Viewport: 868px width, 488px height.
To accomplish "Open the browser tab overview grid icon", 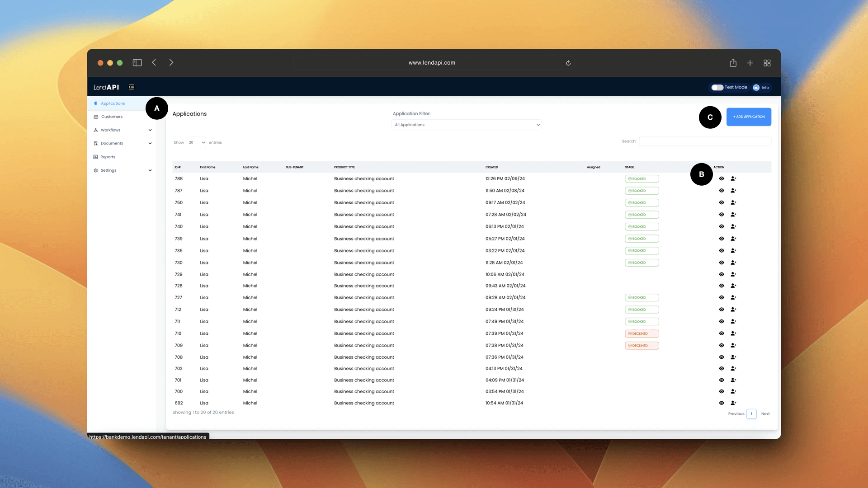I will point(767,63).
